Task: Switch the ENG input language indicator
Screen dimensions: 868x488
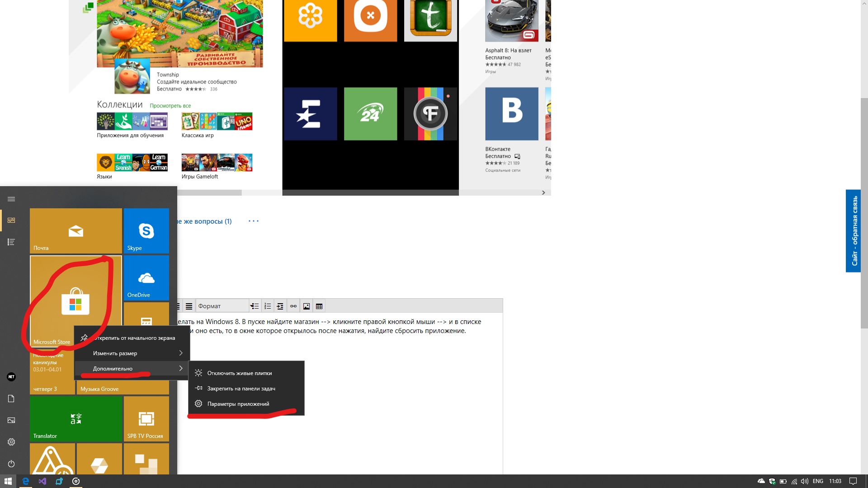Action: pos(818,481)
